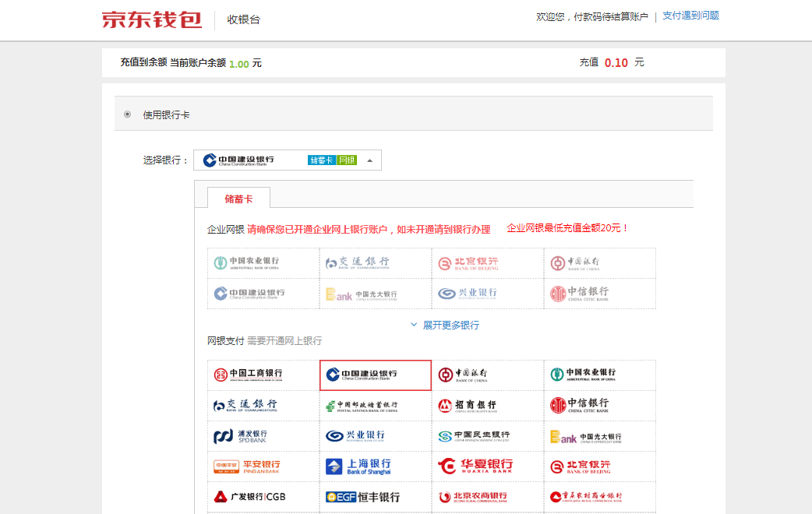Choose 交通银行 under 企业网银
812x514 pixels.
tap(376, 263)
